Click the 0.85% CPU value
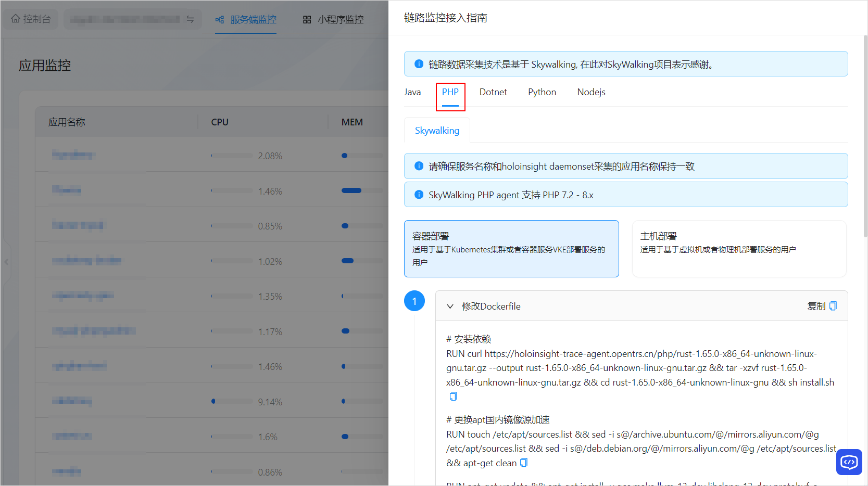Screen dimensions: 868x486 point(270,226)
